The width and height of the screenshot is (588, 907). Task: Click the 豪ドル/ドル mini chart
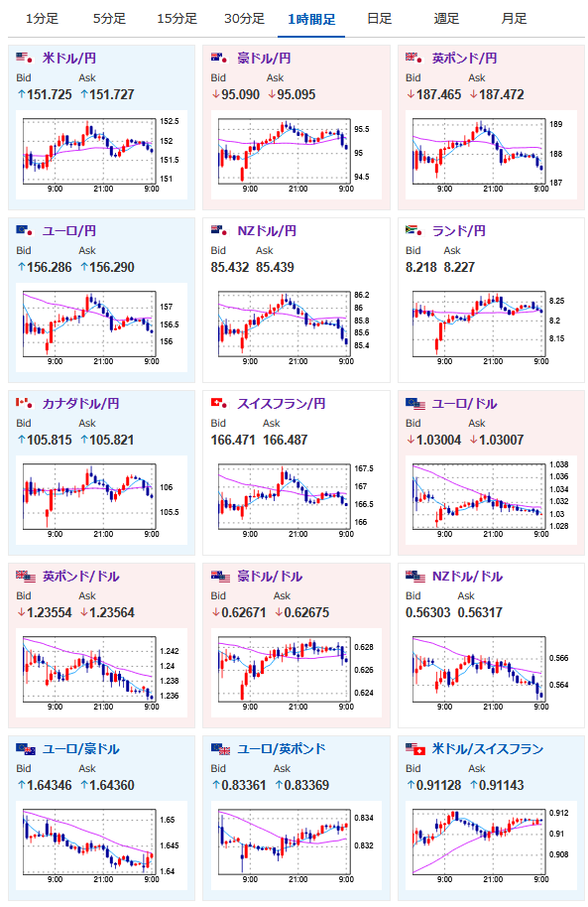pyautogui.click(x=296, y=673)
